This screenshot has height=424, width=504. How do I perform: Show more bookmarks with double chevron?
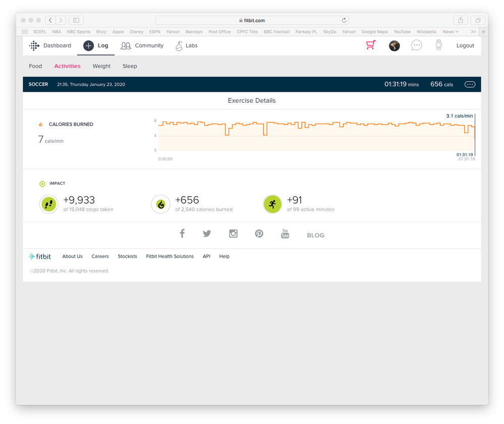point(473,32)
